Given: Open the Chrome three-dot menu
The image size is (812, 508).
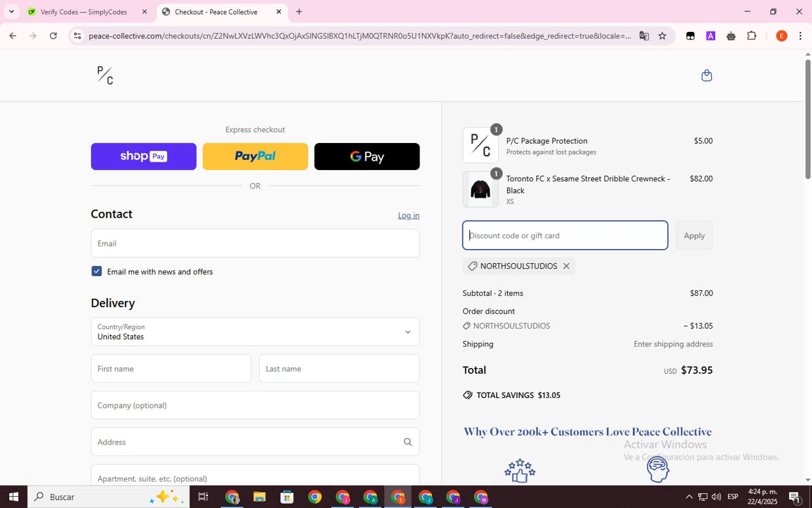Looking at the screenshot, I should pyautogui.click(x=800, y=36).
